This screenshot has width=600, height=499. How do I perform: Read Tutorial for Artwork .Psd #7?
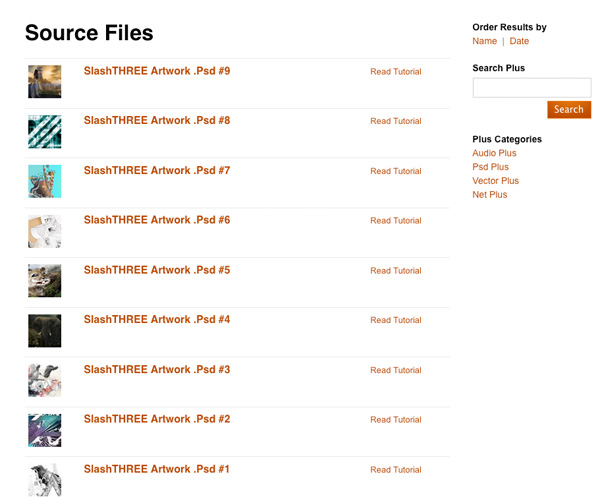click(396, 171)
